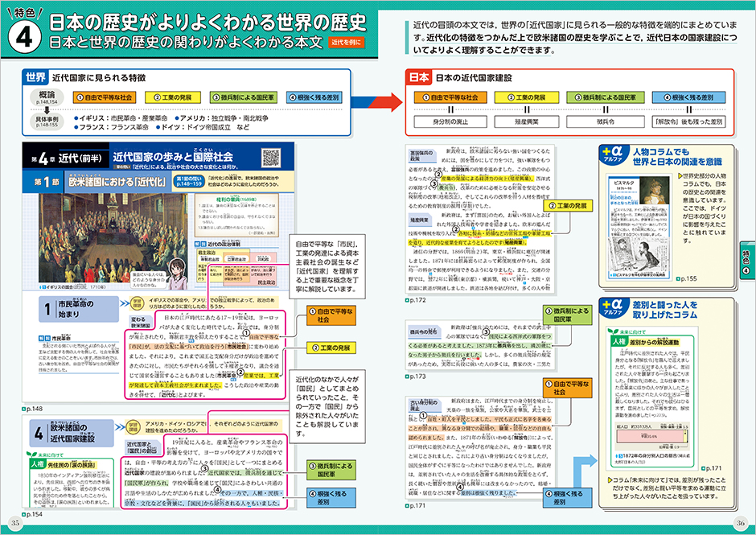This screenshot has width=756, height=535.
Task: Open the p.172 page reference
Action: pos(416,300)
